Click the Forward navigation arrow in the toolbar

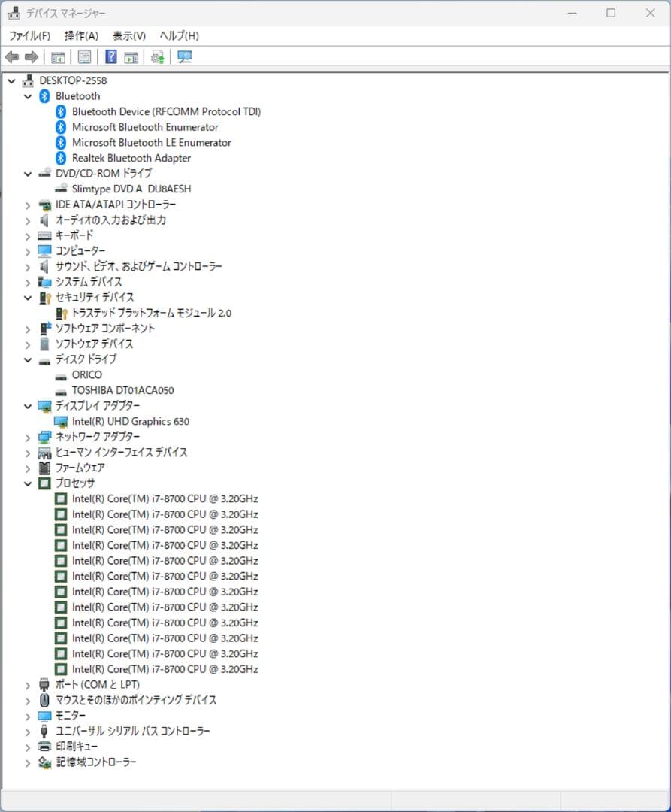(30, 57)
